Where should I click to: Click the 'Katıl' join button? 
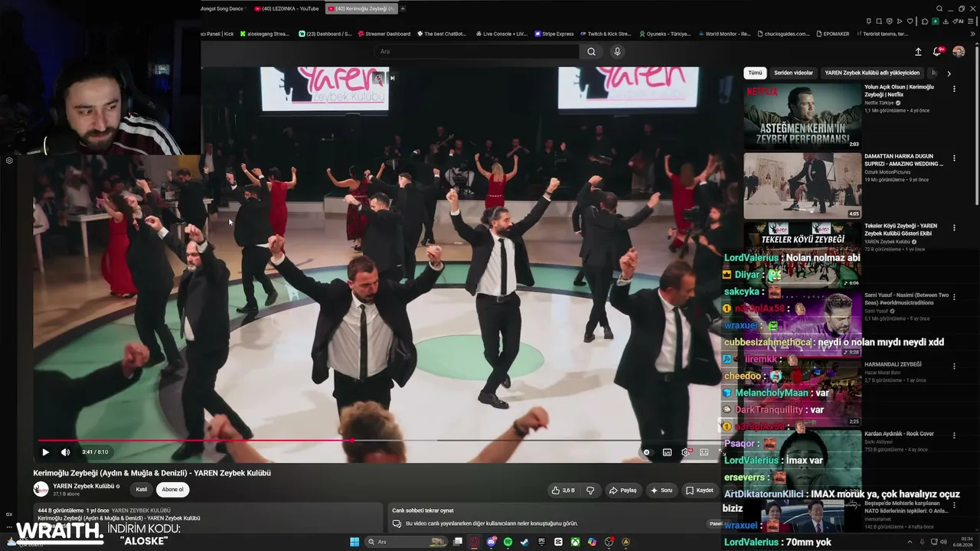coord(141,490)
